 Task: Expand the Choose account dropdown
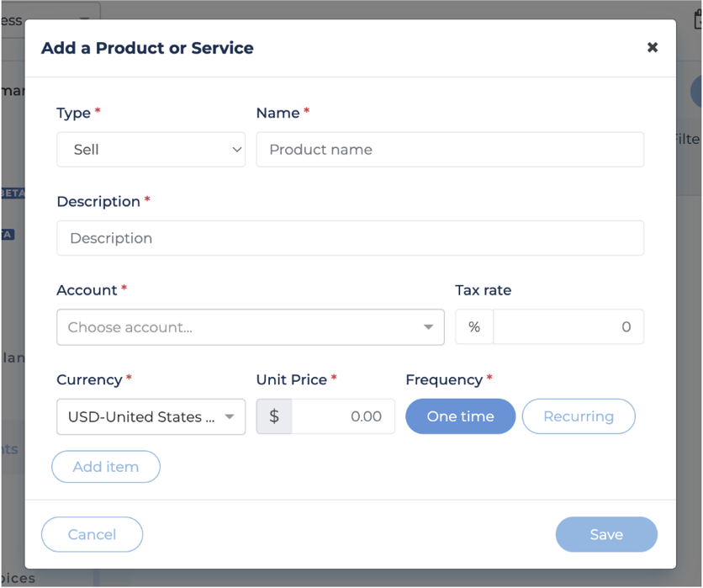click(x=250, y=327)
